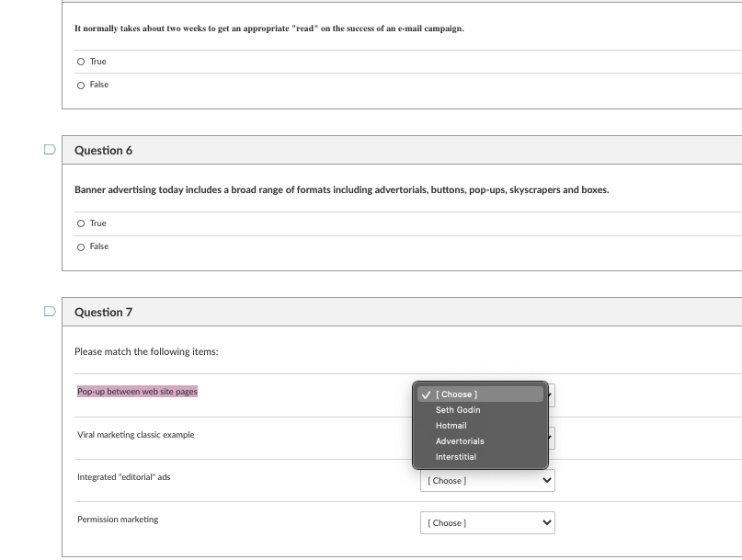This screenshot has width=742, height=560.
Task: Choose True for the banner advertising question
Action: 81,223
